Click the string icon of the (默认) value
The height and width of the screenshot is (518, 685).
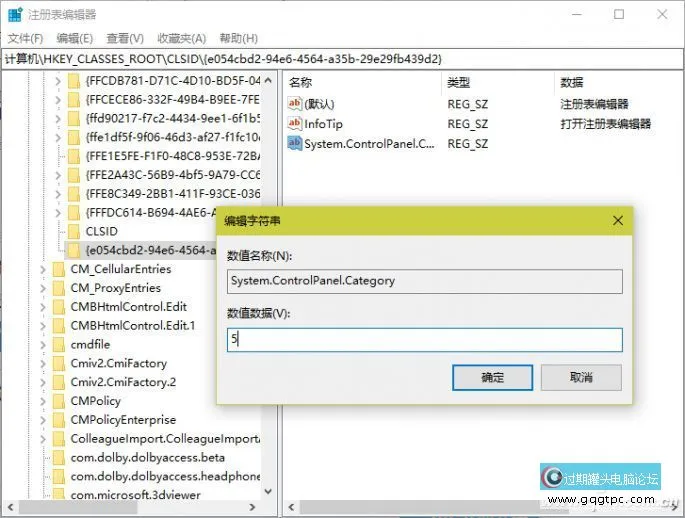294,104
